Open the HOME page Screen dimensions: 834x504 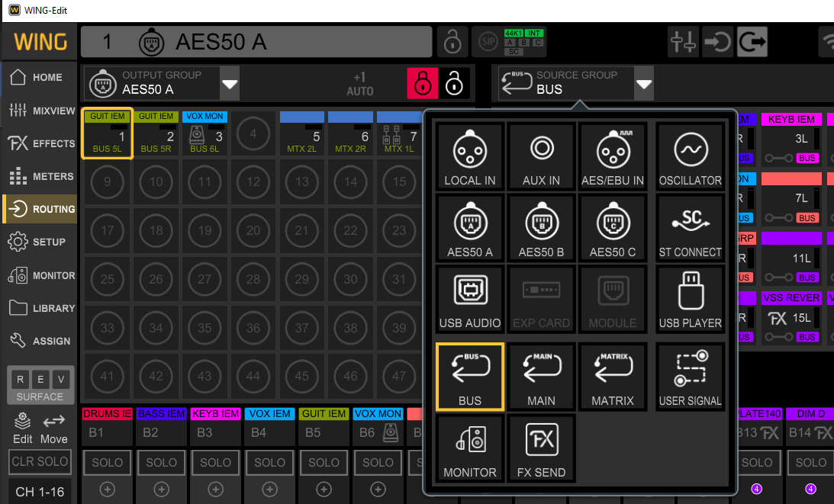click(40, 77)
